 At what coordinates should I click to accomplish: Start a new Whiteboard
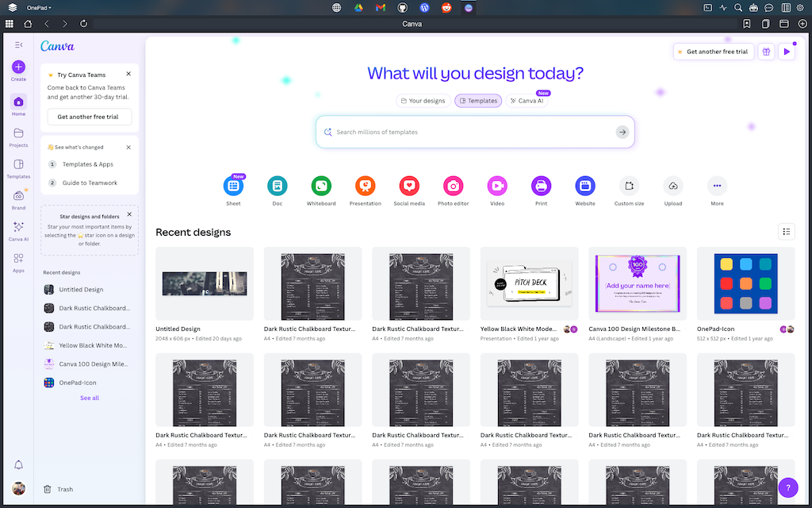pos(321,186)
